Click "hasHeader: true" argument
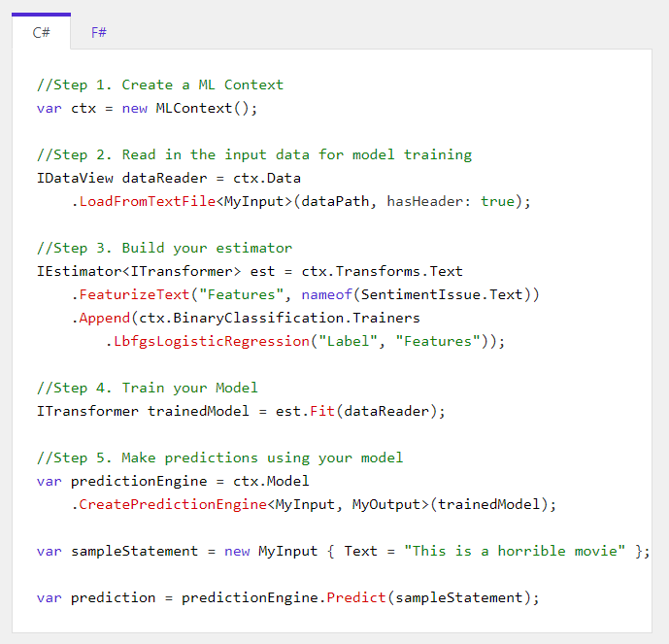The image size is (669, 644). coord(451,201)
